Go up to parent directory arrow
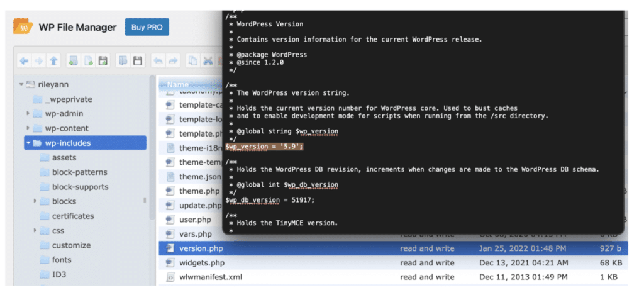This screenshot has width=644, height=290. tap(53, 61)
